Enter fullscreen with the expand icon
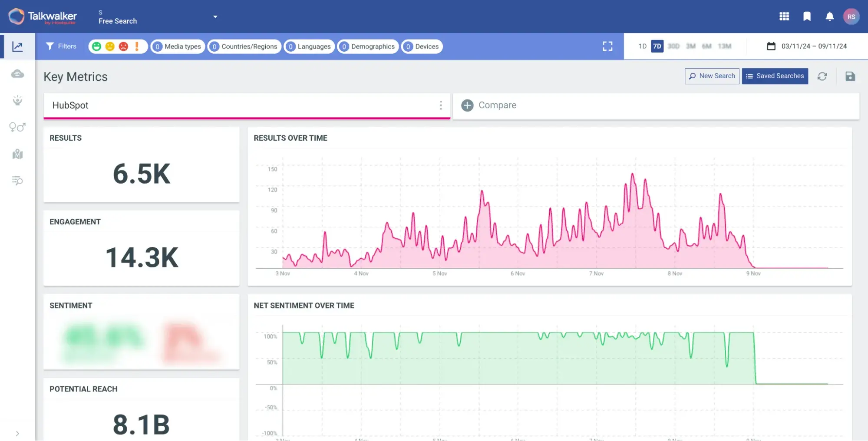 click(607, 46)
